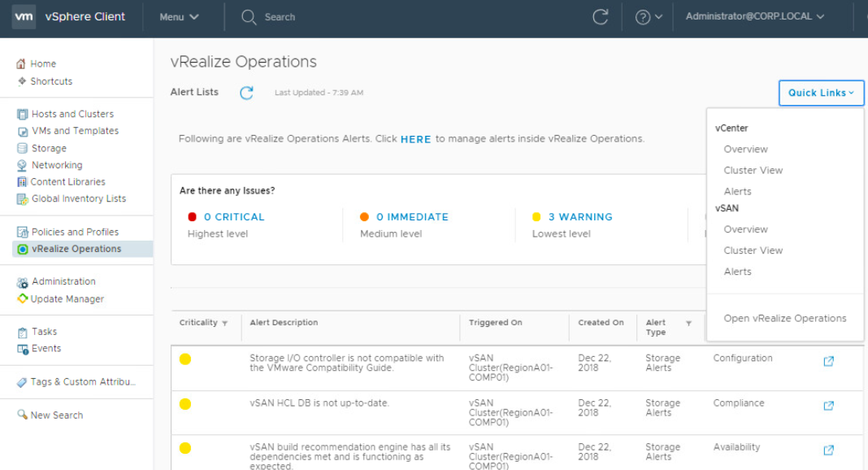Click the Alert Type column filter icon
The width and height of the screenshot is (868, 470).
click(688, 324)
